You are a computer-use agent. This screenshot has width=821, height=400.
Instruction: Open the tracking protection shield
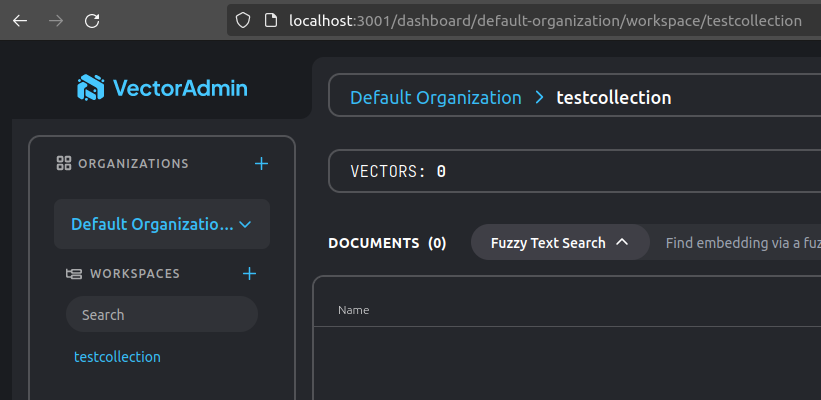coord(243,20)
